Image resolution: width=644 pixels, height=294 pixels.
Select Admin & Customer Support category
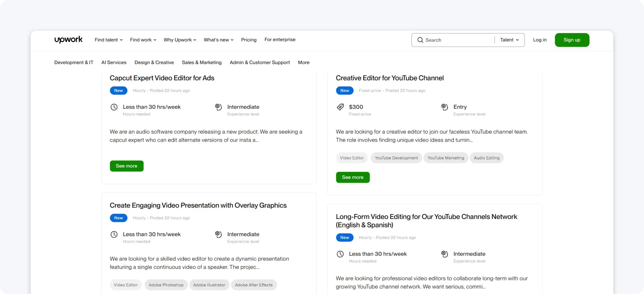[260, 62]
